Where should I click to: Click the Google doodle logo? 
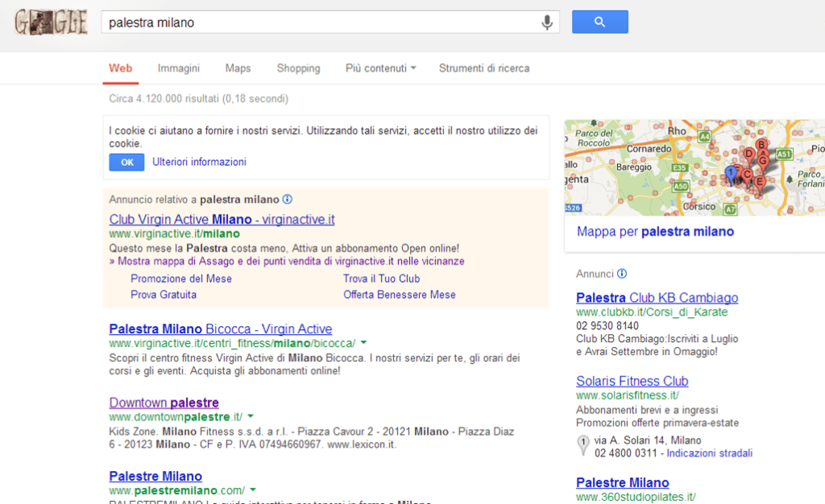click(x=51, y=22)
